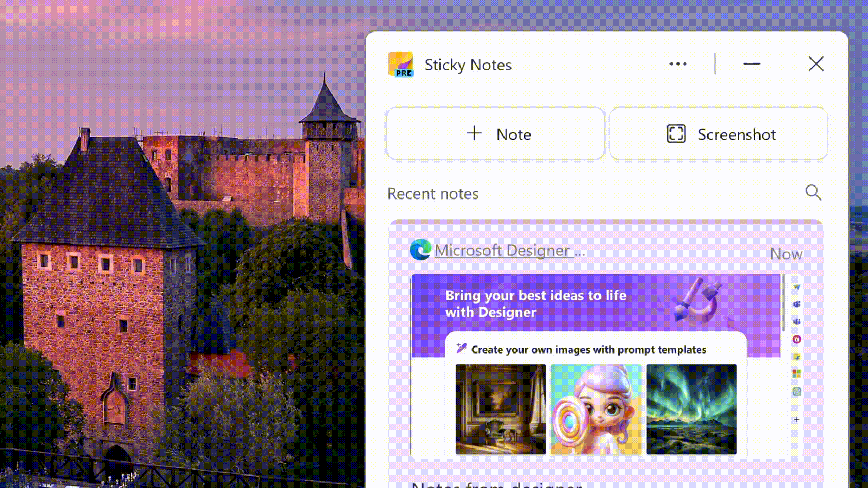The width and height of the screenshot is (868, 488).
Task: Click the northern lights landscape image
Action: [692, 409]
